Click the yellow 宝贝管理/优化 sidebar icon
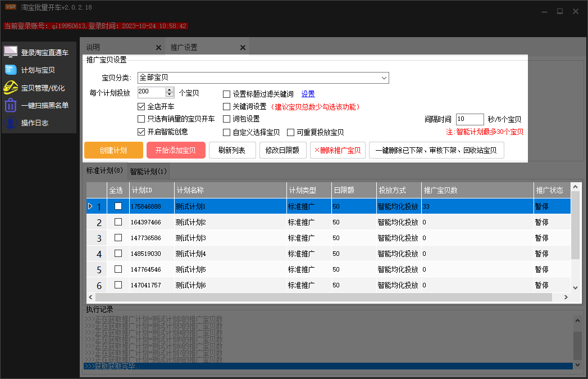 [11, 87]
